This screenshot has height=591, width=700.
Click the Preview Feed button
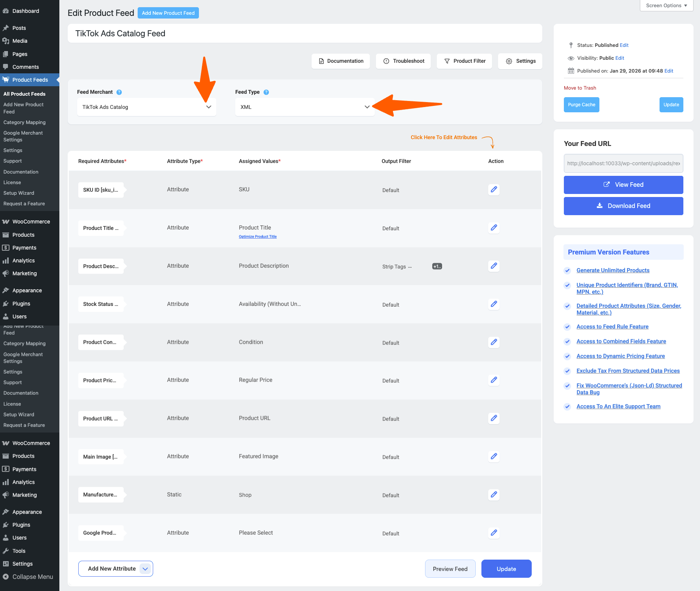[x=450, y=569]
